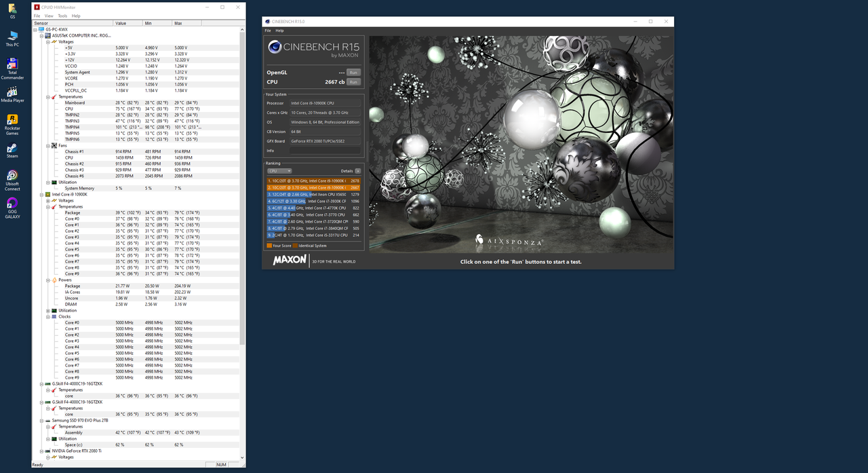Select ranking row Intel Xeon CPU X5650
The image size is (868, 473).
coord(314,195)
